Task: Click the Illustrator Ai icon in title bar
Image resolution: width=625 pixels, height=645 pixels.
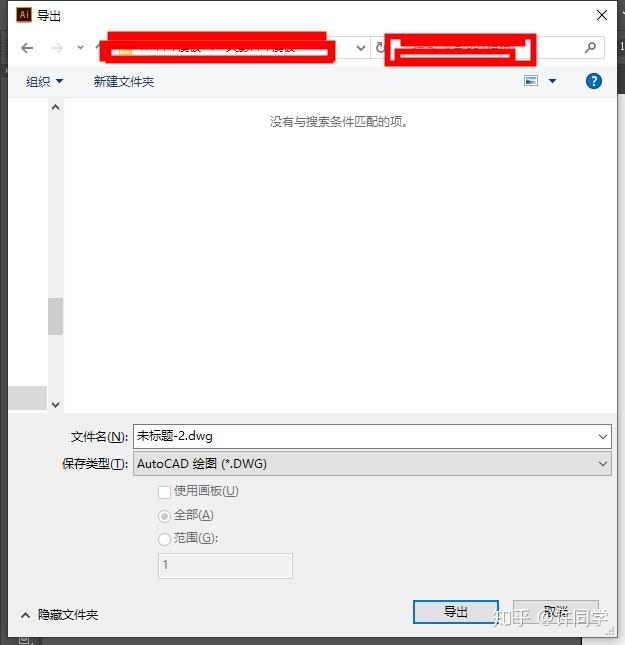Action: [x=24, y=15]
